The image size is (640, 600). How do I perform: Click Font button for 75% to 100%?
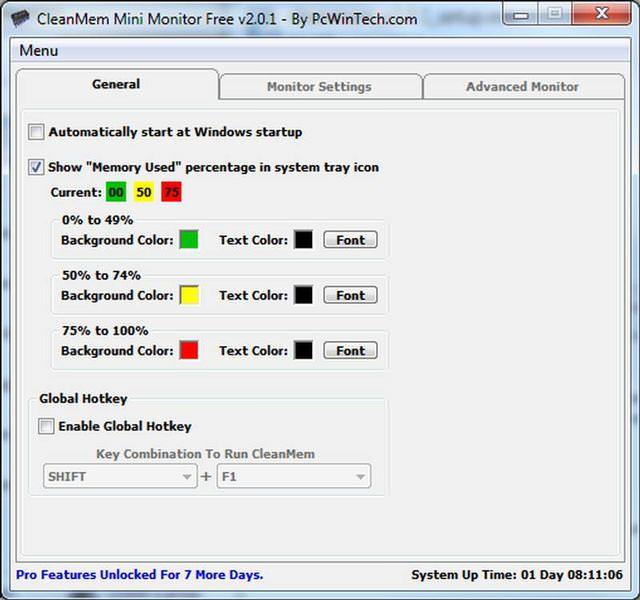click(351, 351)
